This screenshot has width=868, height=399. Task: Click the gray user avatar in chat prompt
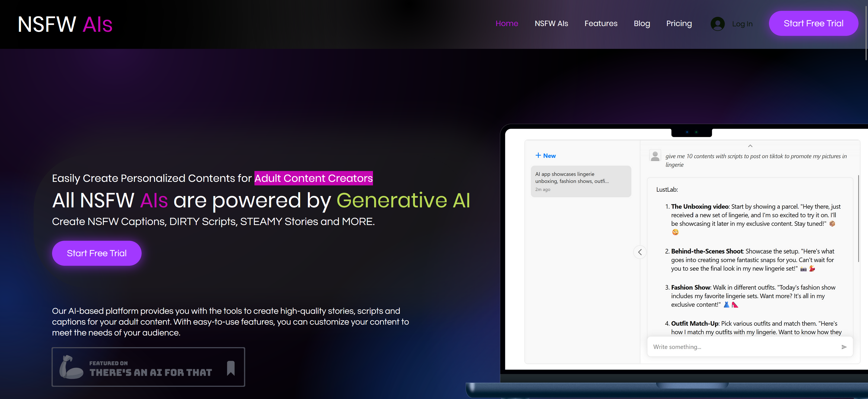(655, 156)
